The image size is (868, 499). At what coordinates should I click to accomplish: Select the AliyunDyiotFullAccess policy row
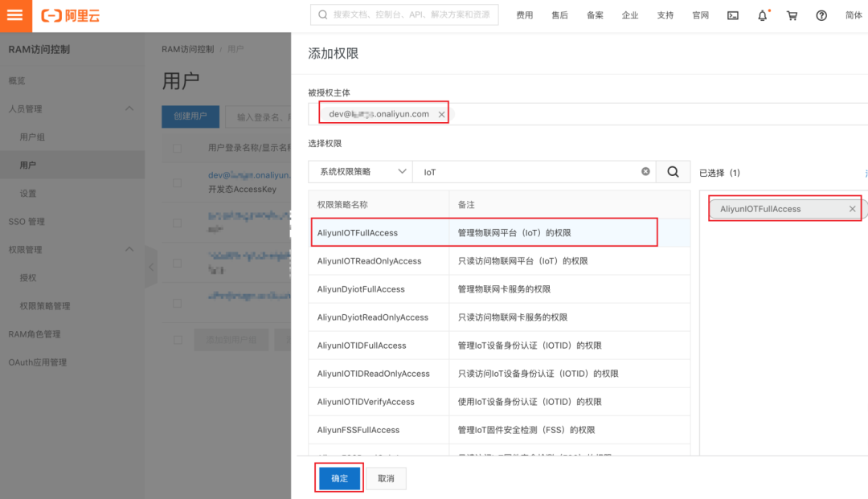click(x=499, y=288)
